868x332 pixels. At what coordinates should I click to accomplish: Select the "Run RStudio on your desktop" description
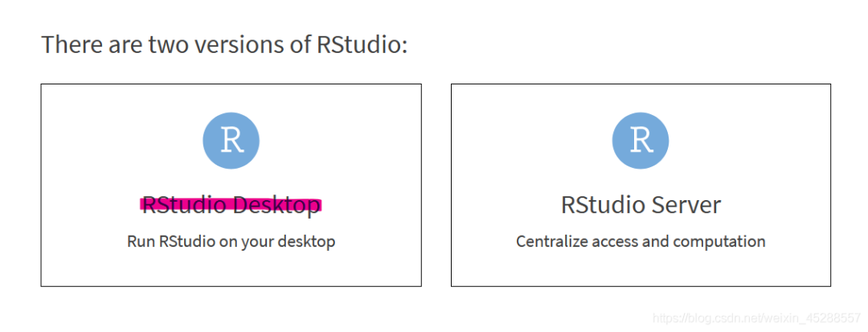point(231,242)
